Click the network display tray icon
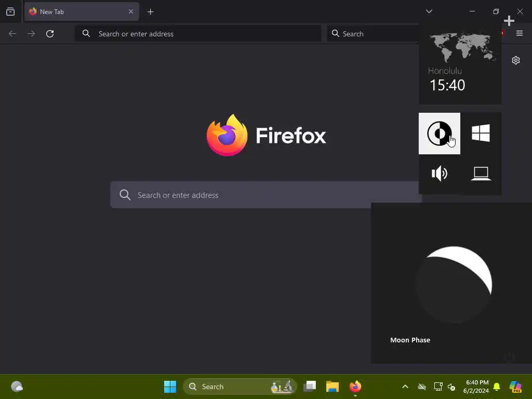 438,387
